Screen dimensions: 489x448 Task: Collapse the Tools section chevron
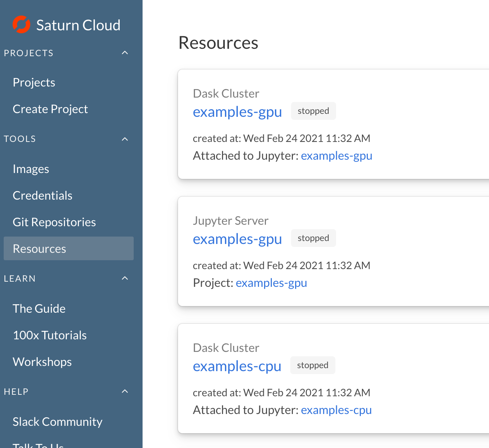point(125,139)
